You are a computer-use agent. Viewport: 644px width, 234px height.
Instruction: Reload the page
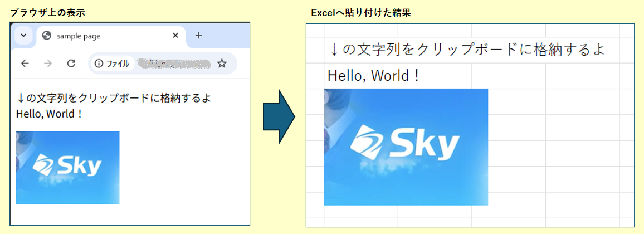click(71, 63)
